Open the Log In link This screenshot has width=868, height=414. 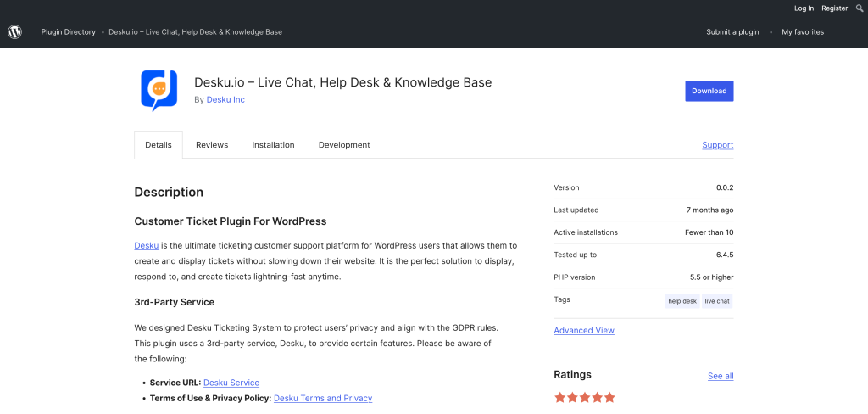[804, 8]
